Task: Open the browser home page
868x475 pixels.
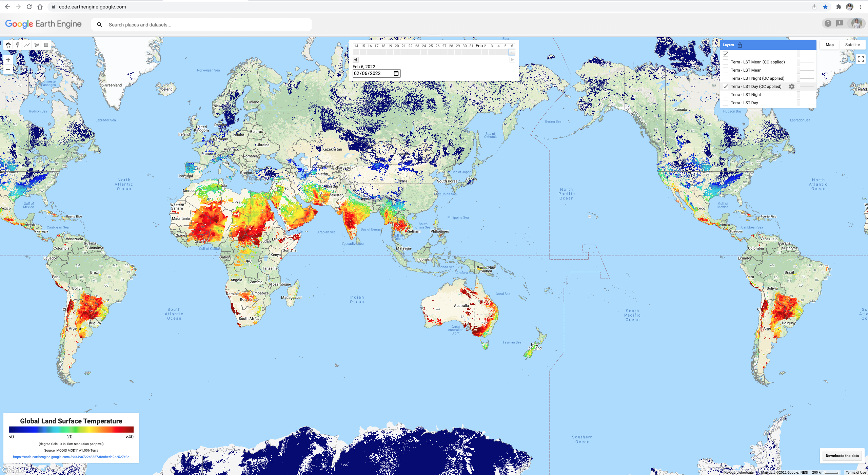Action: coord(40,7)
